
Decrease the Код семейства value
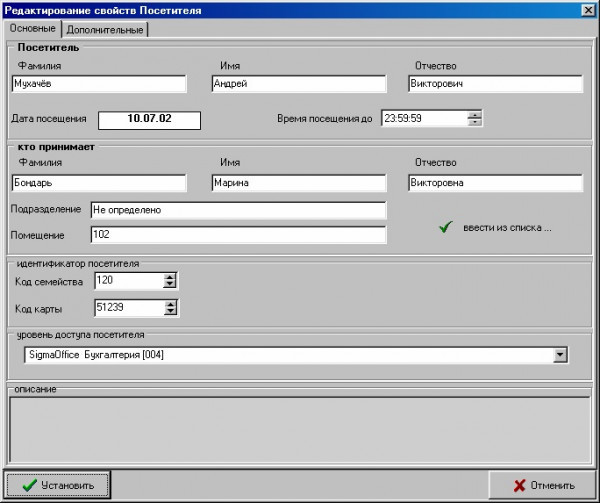click(170, 286)
